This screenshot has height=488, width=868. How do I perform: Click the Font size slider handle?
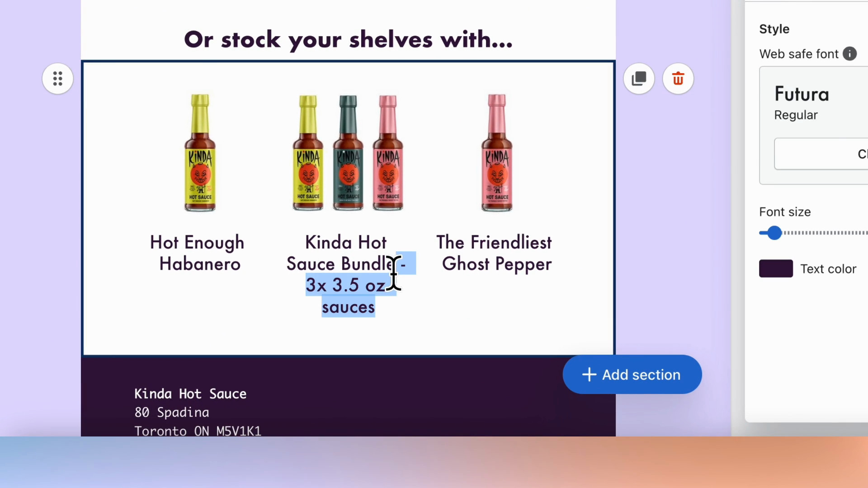click(x=774, y=233)
